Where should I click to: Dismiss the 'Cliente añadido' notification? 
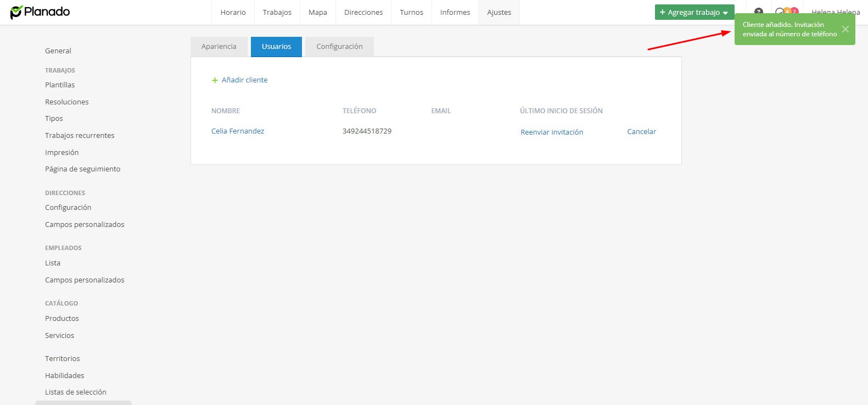click(x=845, y=29)
